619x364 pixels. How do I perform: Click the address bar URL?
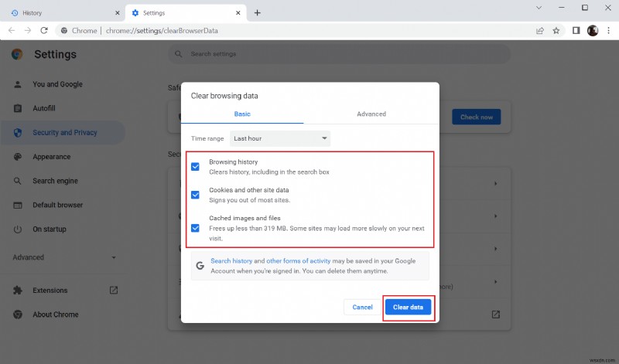tap(162, 30)
